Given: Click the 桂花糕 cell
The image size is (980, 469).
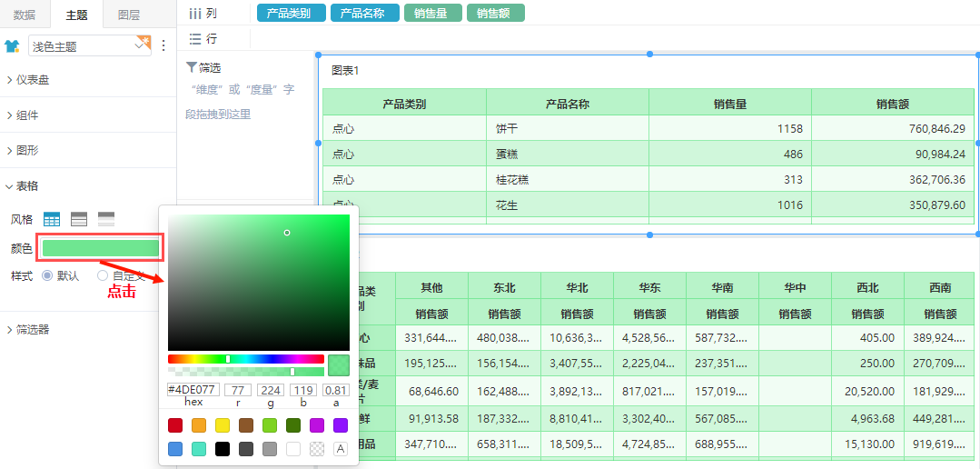Looking at the screenshot, I should (568, 179).
